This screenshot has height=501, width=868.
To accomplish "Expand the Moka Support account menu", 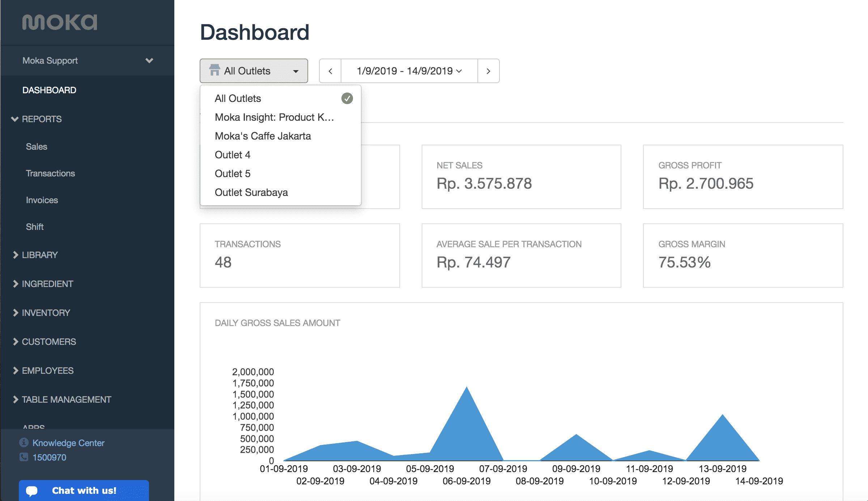I will point(87,60).
